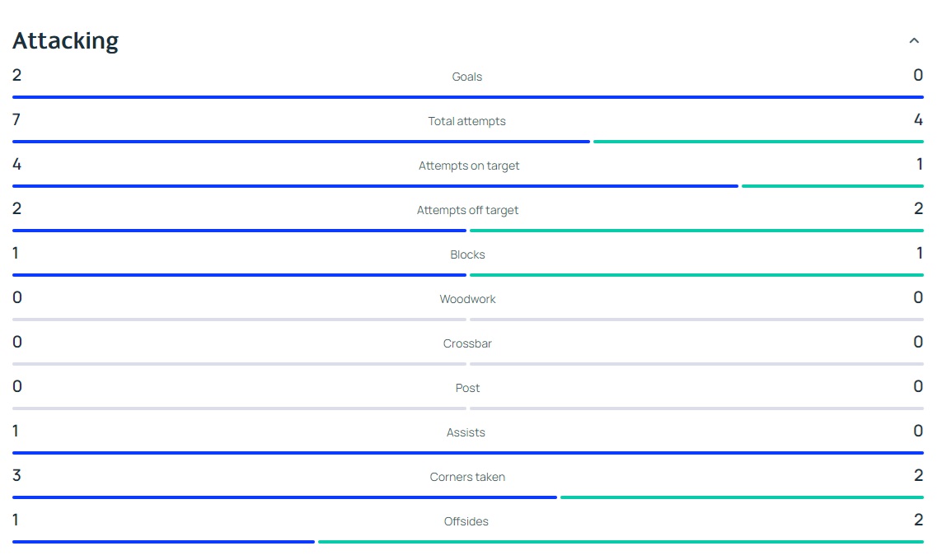Collapse the Attacking section chevron
This screenshot has width=937, height=560.
pos(914,40)
